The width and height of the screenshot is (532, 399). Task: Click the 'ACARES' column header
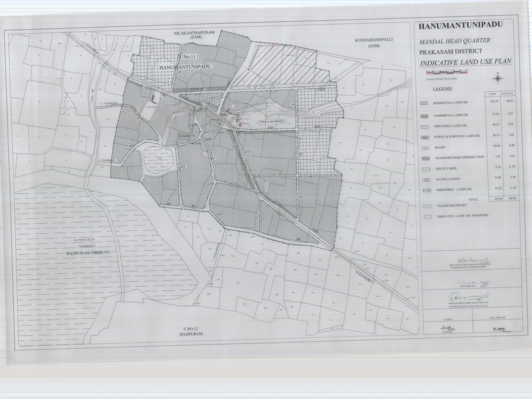coord(492,94)
